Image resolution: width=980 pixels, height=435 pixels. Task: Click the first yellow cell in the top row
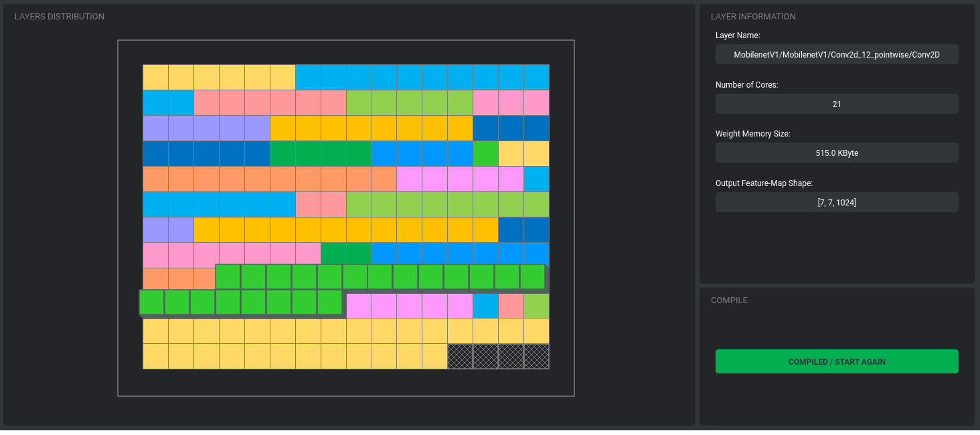pyautogui.click(x=155, y=77)
